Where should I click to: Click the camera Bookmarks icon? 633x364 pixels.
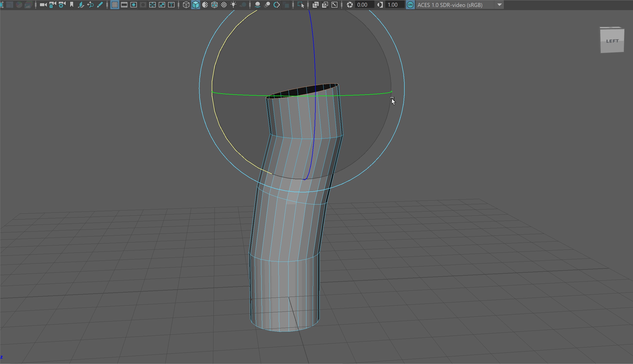tap(72, 5)
